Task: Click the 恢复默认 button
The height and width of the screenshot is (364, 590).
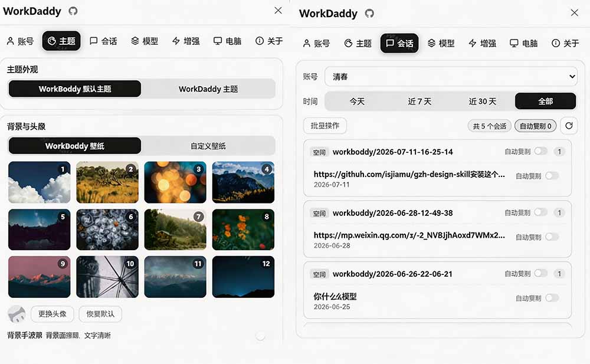Action: tap(100, 314)
